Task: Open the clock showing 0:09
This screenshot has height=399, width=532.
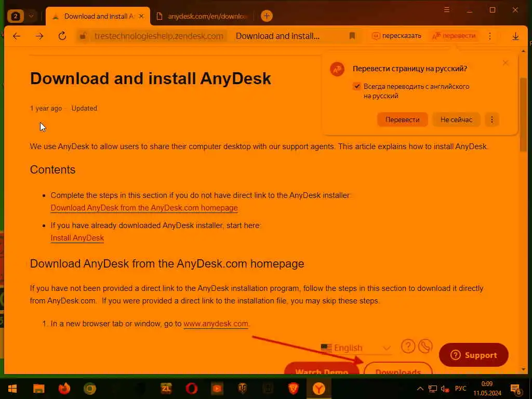Action: coord(487,389)
